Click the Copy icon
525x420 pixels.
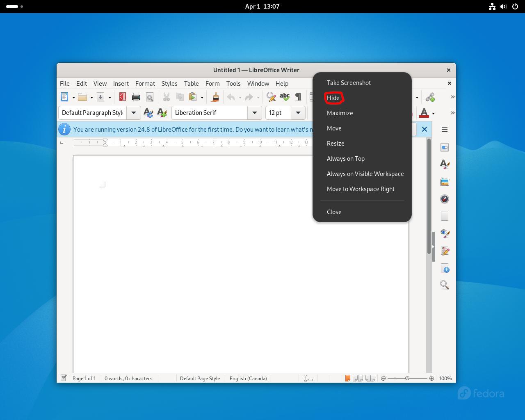(x=180, y=97)
